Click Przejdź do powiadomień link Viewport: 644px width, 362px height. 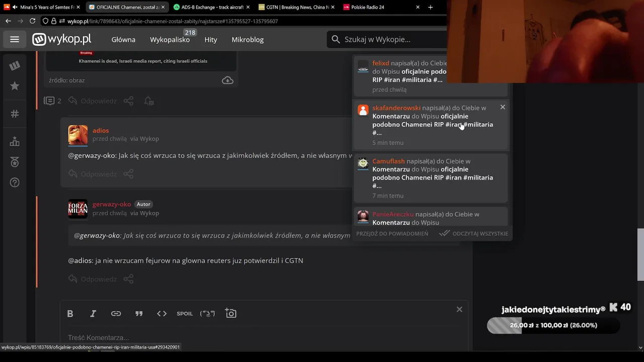[x=392, y=233]
